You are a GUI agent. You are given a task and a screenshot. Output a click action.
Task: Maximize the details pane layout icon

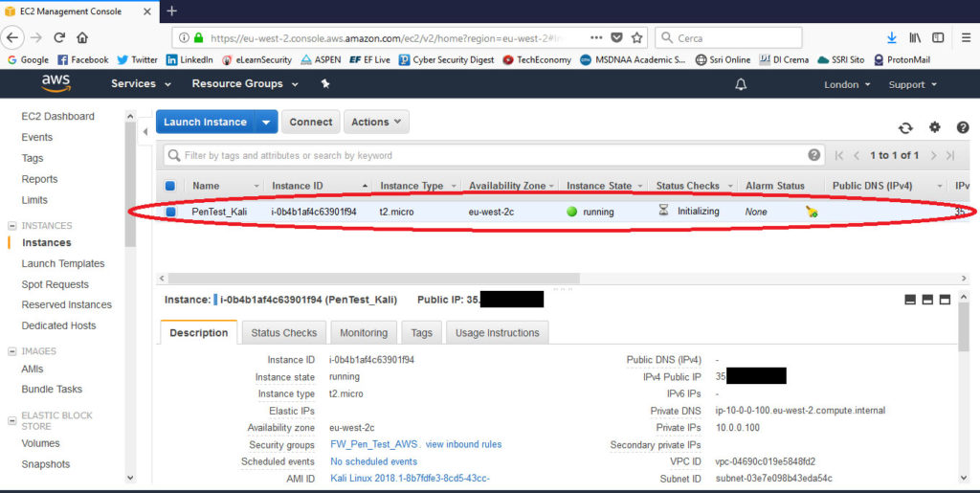point(945,300)
